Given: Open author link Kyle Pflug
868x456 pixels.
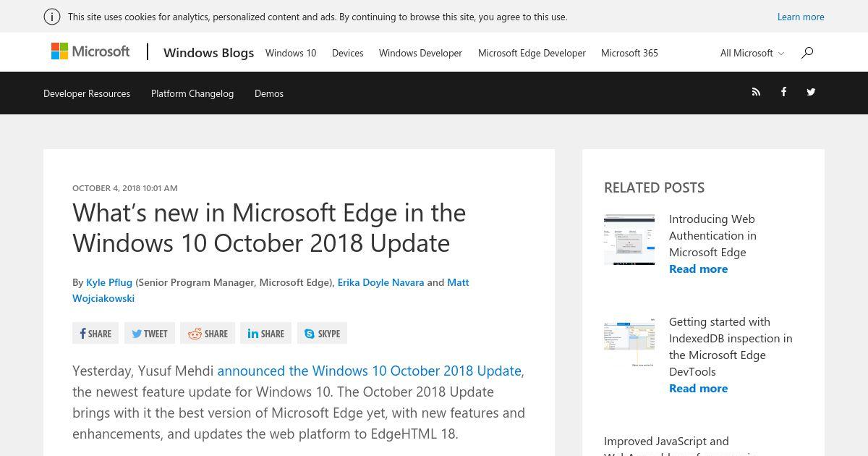Looking at the screenshot, I should 109,282.
